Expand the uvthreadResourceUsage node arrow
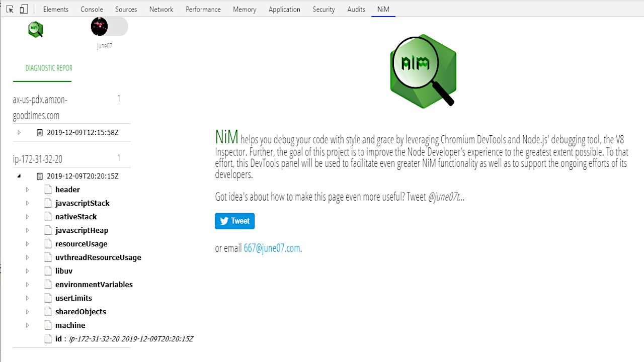 [x=28, y=257]
